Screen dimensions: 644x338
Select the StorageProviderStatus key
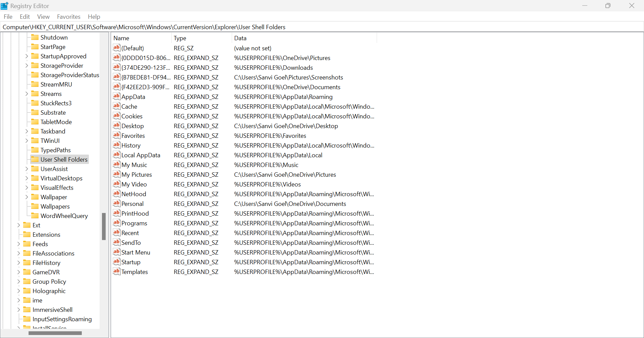(70, 75)
